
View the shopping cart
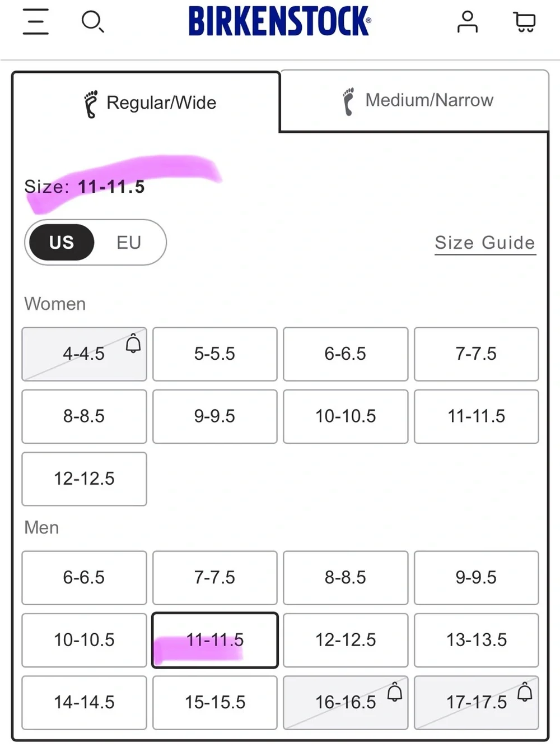525,22
